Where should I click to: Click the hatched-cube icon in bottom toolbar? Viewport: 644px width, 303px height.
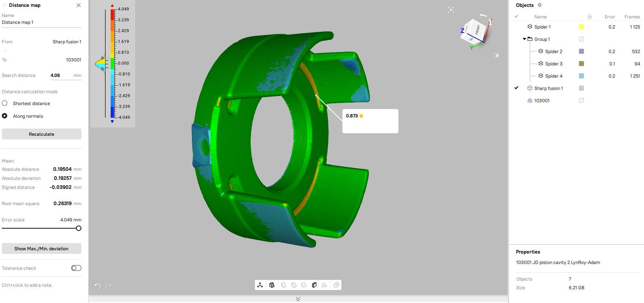click(272, 285)
